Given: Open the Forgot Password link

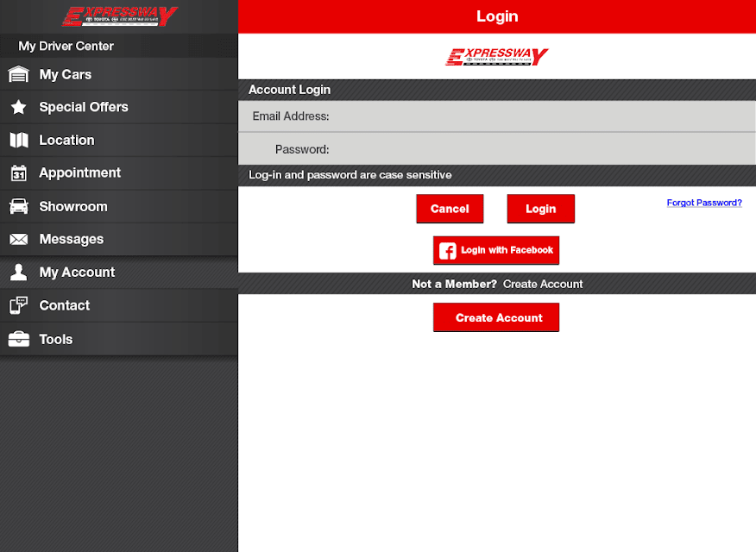Looking at the screenshot, I should tap(704, 203).
